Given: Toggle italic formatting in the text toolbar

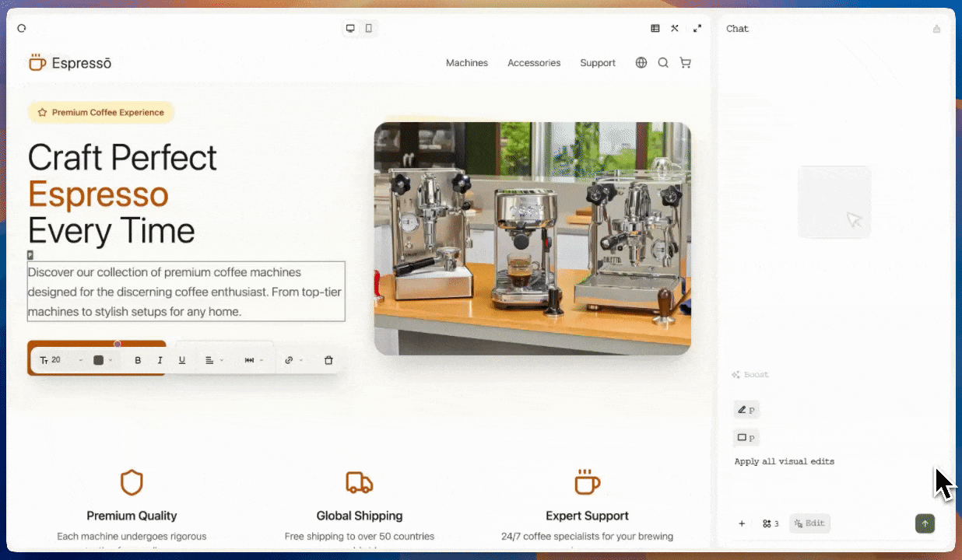Looking at the screenshot, I should pos(160,359).
